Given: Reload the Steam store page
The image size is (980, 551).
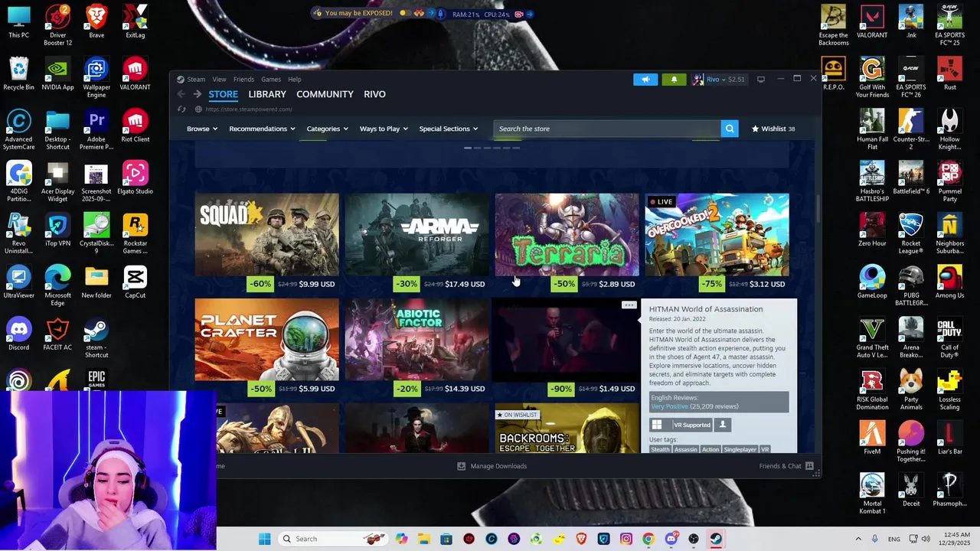Looking at the screenshot, I should [x=181, y=109].
